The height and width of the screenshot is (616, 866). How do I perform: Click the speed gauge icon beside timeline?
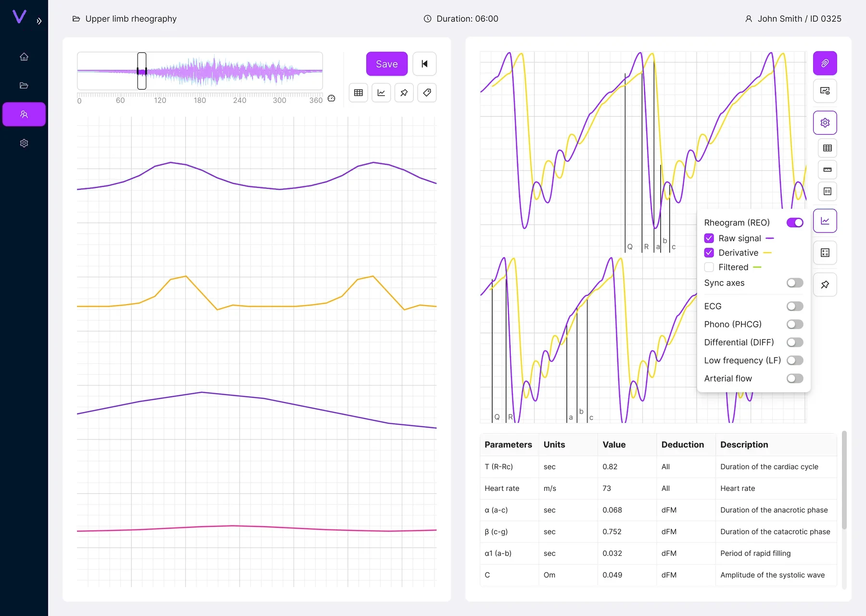tap(331, 98)
